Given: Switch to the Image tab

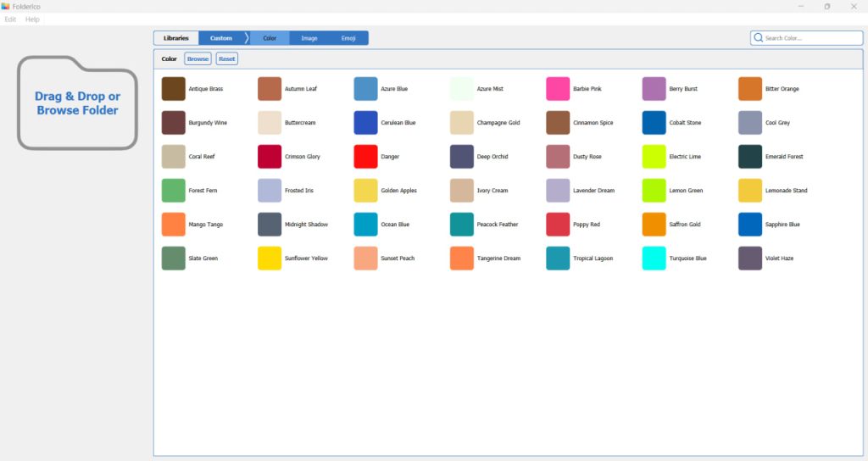Looking at the screenshot, I should pyautogui.click(x=309, y=38).
